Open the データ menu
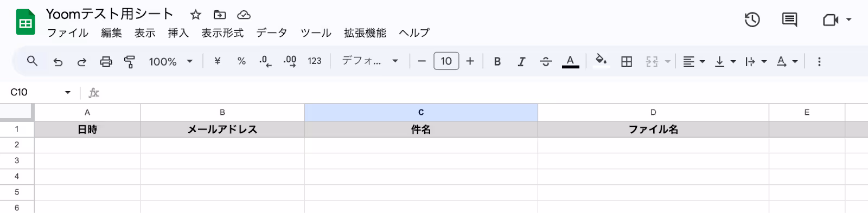 [x=272, y=33]
